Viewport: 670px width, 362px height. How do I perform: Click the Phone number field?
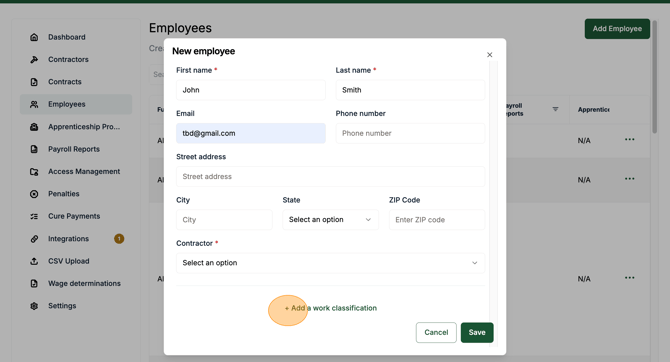(x=410, y=133)
